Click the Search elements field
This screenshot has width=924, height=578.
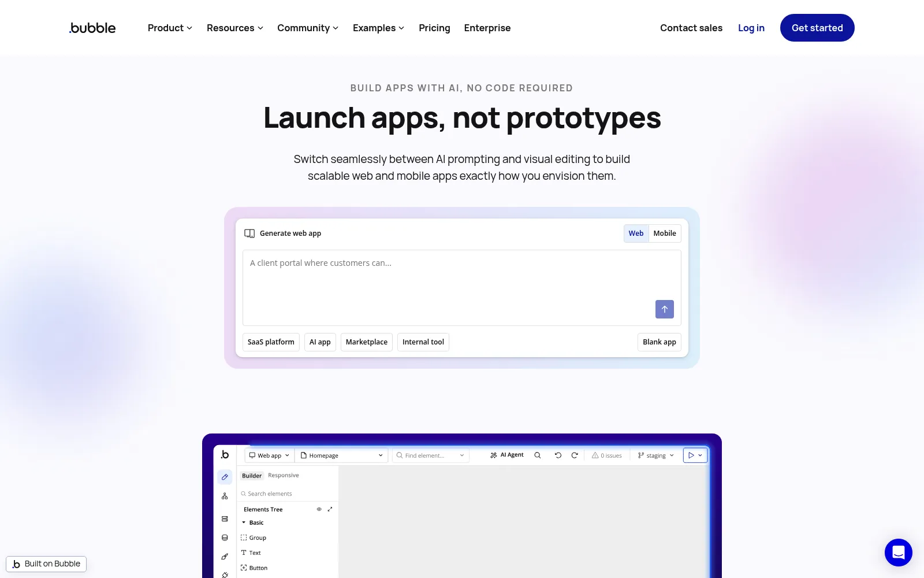(x=288, y=494)
